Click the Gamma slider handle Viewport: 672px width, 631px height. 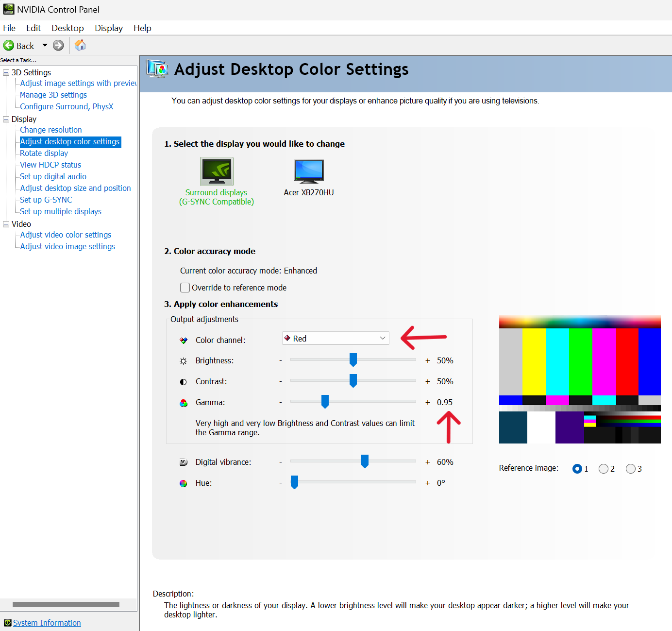click(324, 402)
